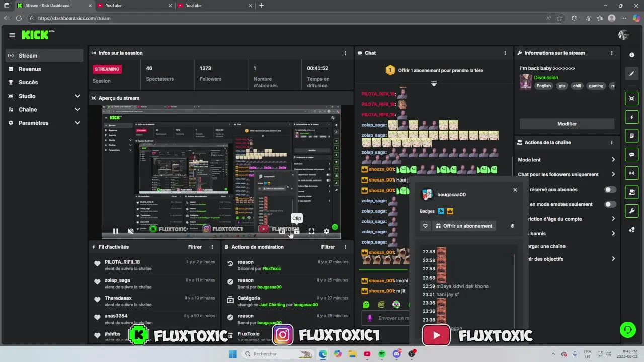
Task: Toggle stream preview panel icon in right rail
Action: click(632, 98)
